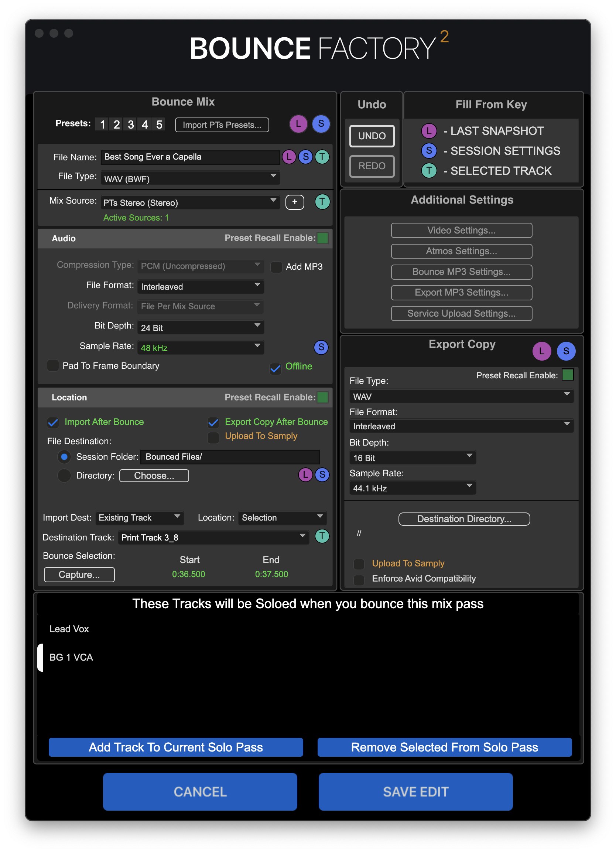Open the Import Dest dropdown
The width and height of the screenshot is (616, 852).
tap(139, 518)
